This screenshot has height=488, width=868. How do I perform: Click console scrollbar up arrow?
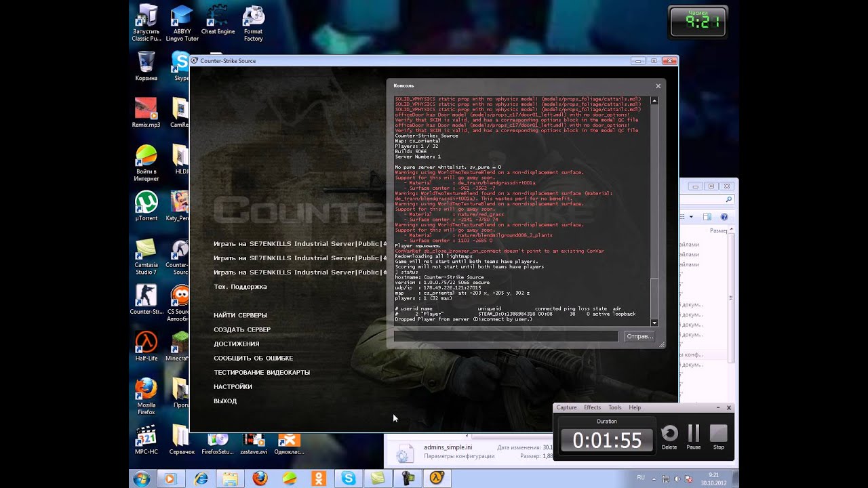point(654,100)
